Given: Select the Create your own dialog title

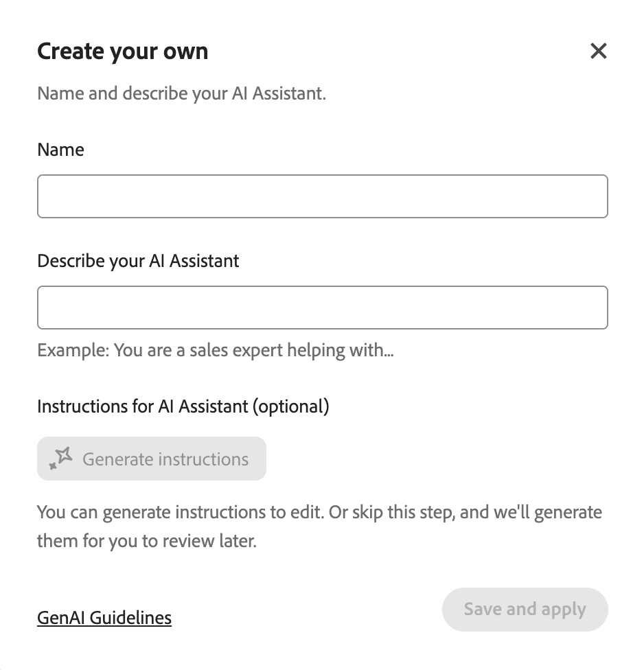Looking at the screenshot, I should pos(122,51).
